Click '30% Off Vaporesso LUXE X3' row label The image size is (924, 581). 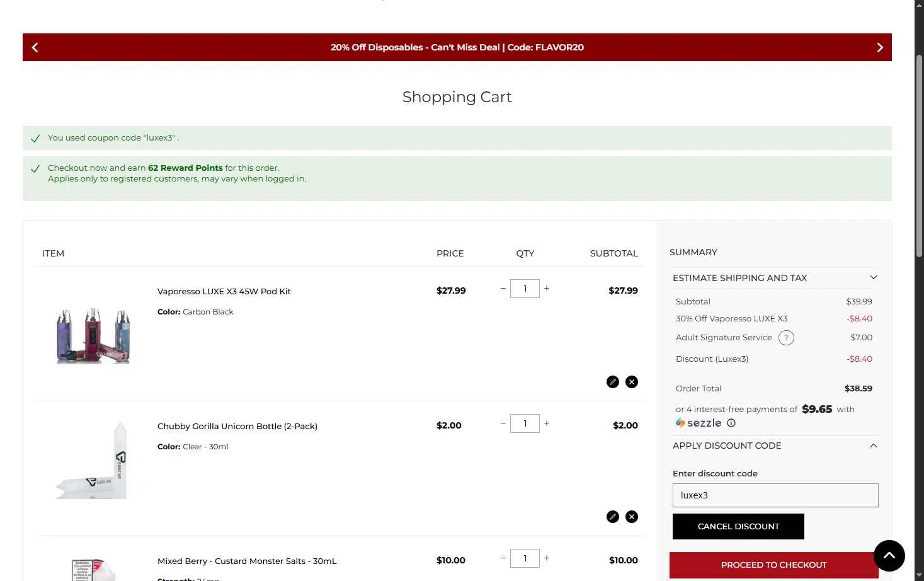731,318
